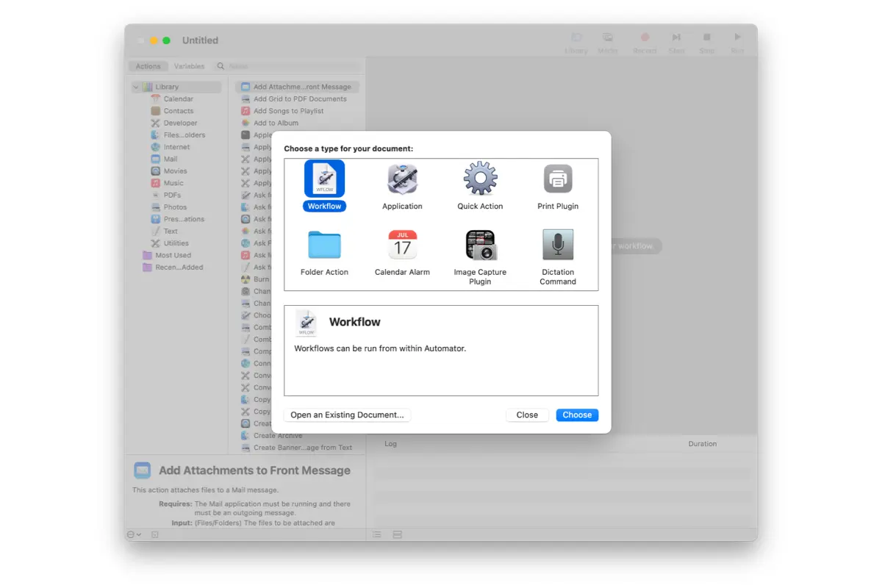Open an Existing Document
The height and width of the screenshot is (588, 882).
347,415
